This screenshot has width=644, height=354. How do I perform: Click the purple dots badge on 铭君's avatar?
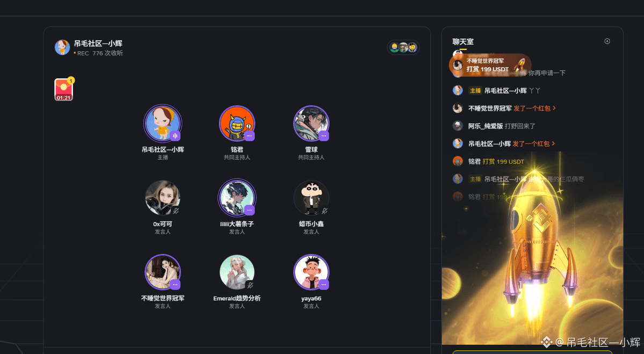[x=249, y=135]
